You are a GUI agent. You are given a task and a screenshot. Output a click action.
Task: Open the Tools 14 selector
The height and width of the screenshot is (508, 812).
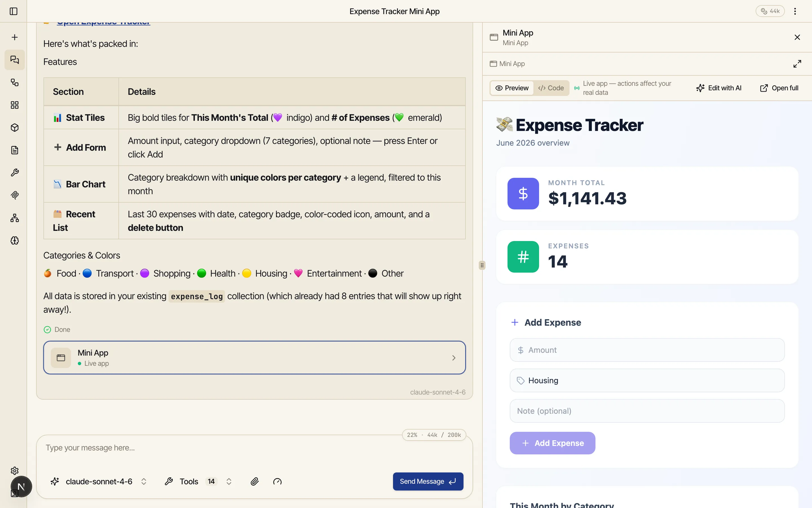[198, 481]
